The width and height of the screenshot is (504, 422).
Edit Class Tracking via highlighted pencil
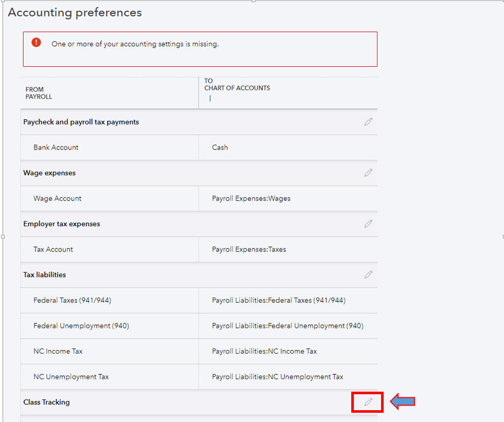click(x=368, y=402)
